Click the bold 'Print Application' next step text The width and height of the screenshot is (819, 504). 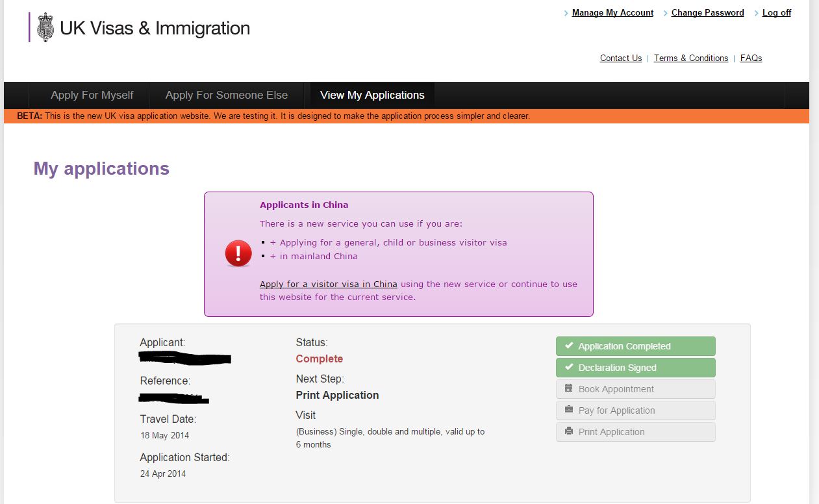tap(337, 395)
